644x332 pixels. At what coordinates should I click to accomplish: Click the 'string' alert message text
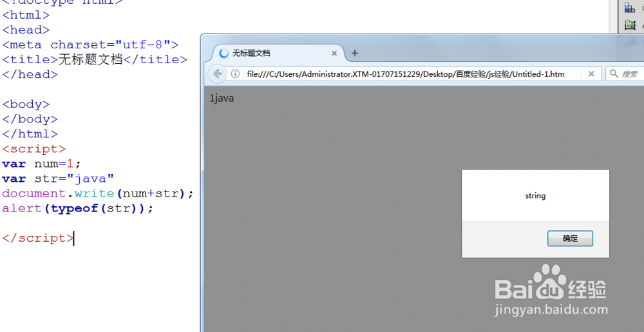[535, 195]
